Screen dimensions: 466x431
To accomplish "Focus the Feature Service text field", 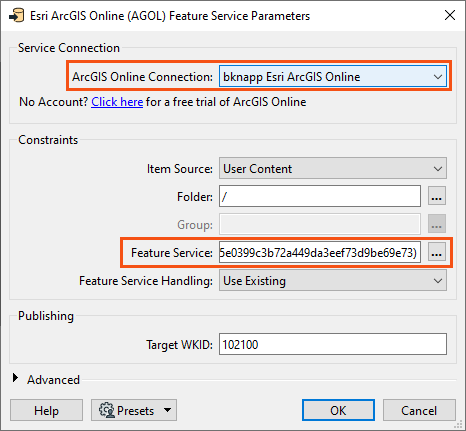I will [320, 253].
